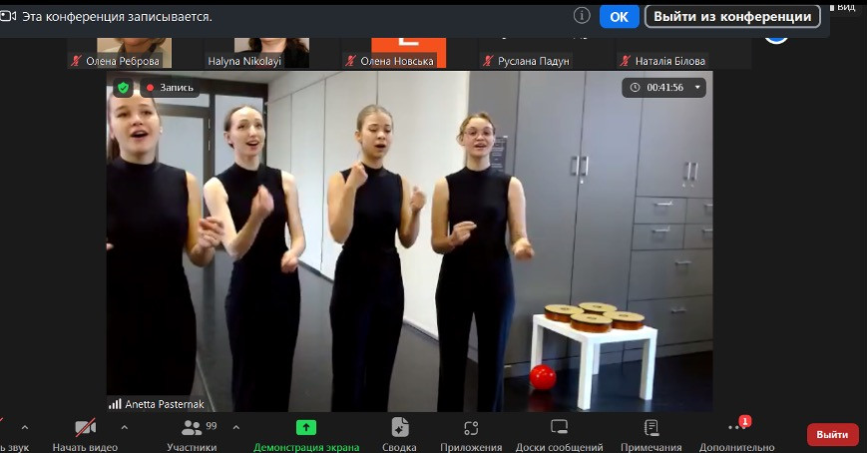Click muted microphone icon beside Руслана Падун
The image size is (868, 453).
click(488, 61)
